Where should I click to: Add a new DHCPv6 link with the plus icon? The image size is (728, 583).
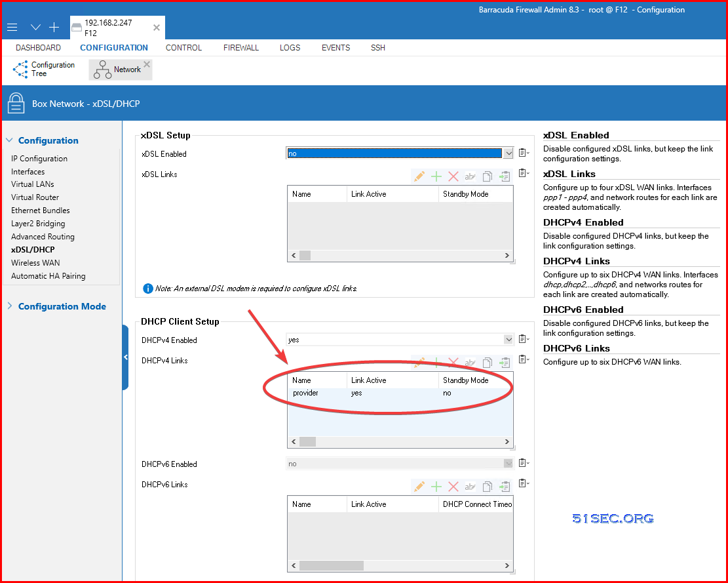(x=436, y=487)
